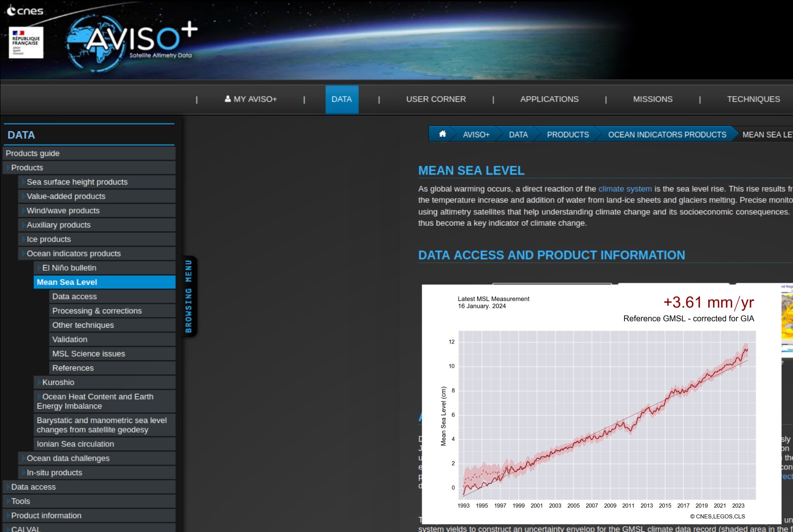Open Kuroshio entry
The height and width of the screenshot is (532, 793).
point(104,382)
